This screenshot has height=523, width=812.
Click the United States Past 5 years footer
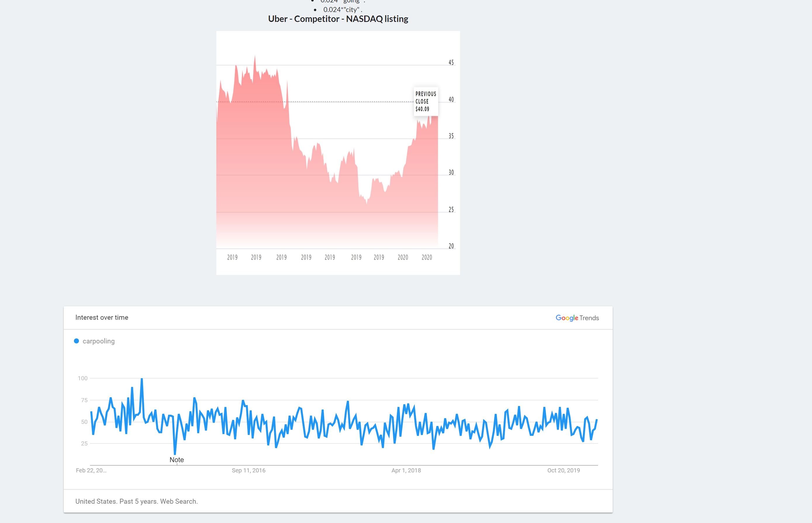pyautogui.click(x=137, y=501)
